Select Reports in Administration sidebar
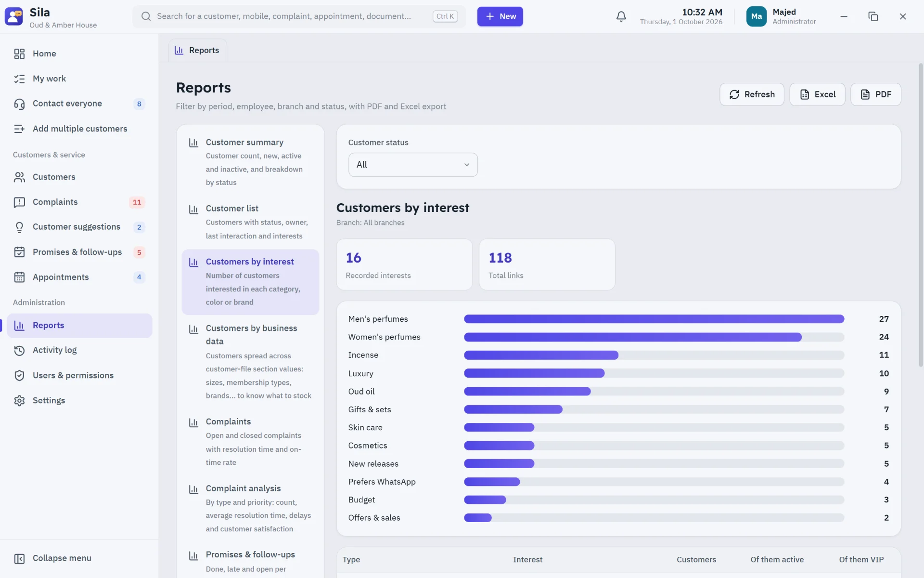 click(x=79, y=326)
